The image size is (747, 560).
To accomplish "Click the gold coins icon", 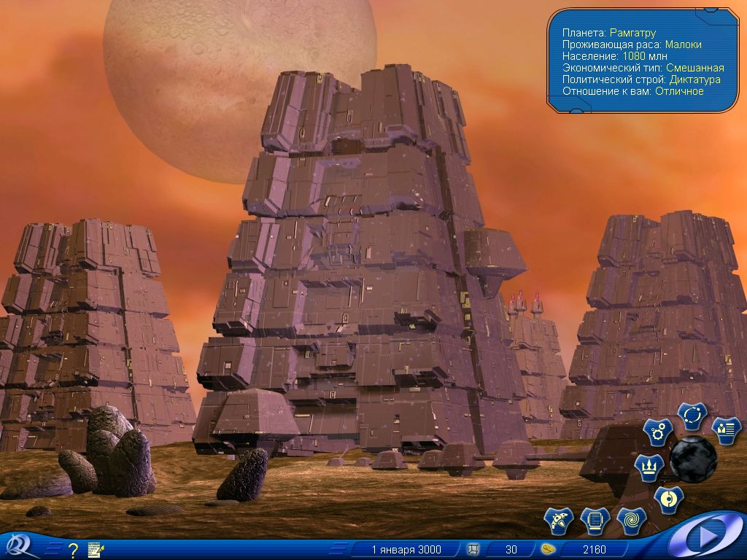I will [549, 550].
